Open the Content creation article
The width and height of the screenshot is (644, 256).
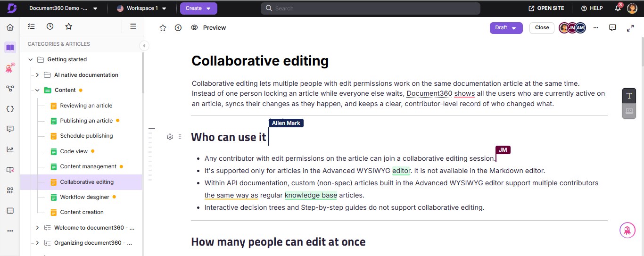pos(81,212)
